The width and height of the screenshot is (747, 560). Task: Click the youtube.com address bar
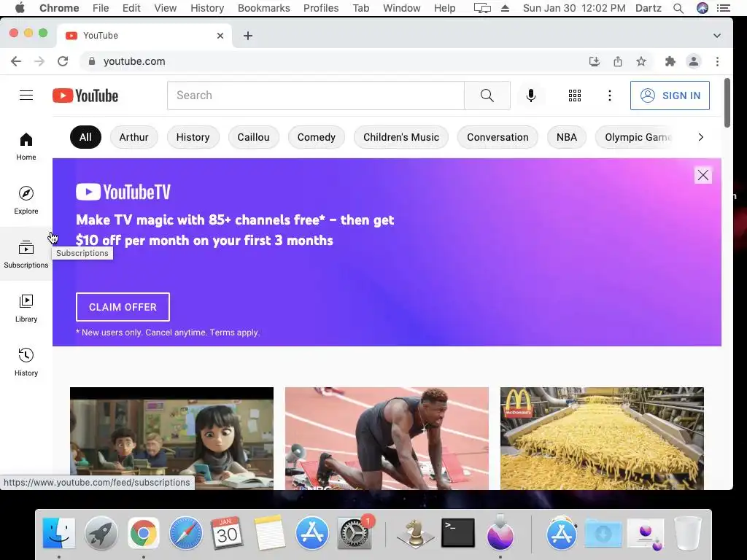click(x=333, y=61)
